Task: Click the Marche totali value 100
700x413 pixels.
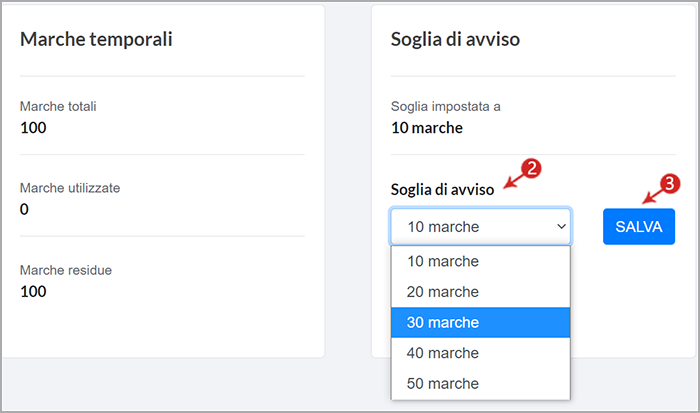Action: pos(33,128)
